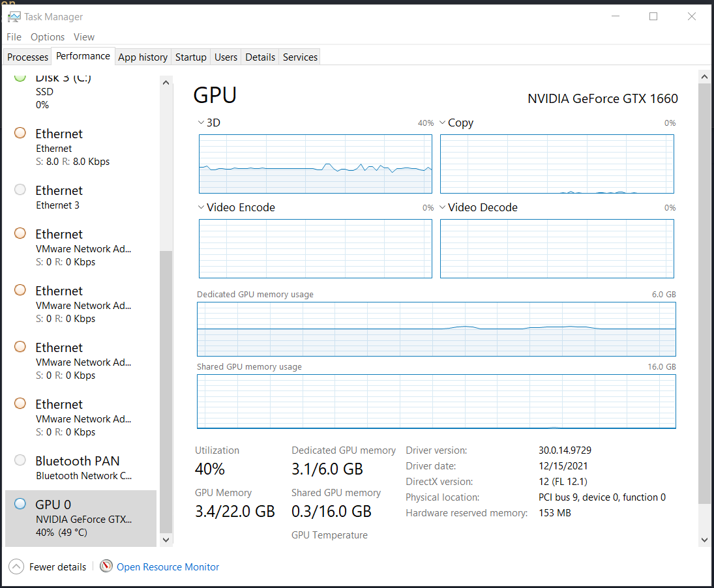Close the Task Manager window
The image size is (714, 588).
click(691, 16)
